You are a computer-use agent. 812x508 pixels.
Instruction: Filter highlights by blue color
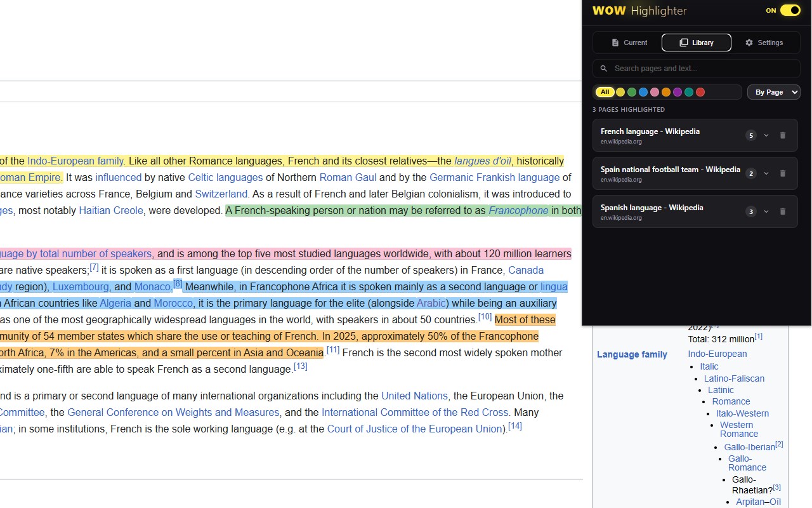643,92
